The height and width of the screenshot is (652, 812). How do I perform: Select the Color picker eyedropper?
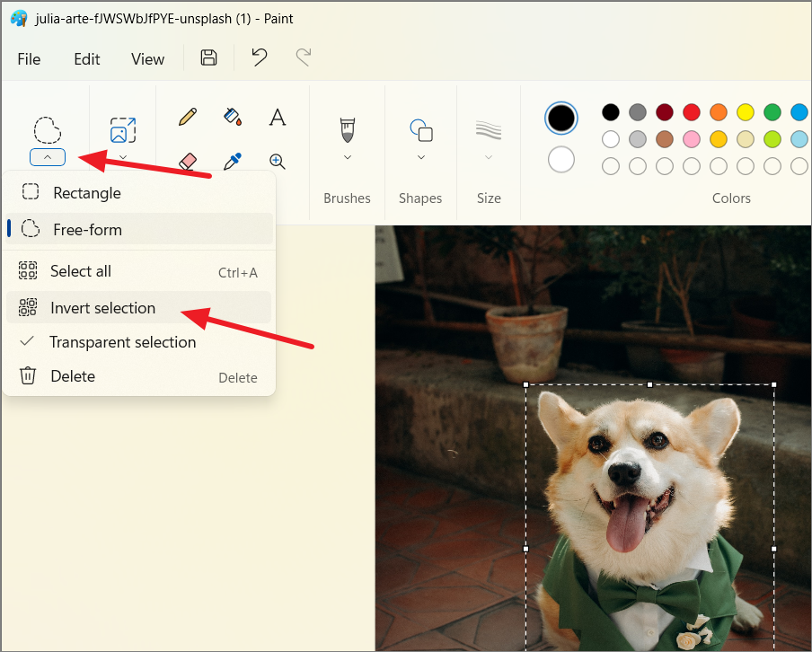233,162
